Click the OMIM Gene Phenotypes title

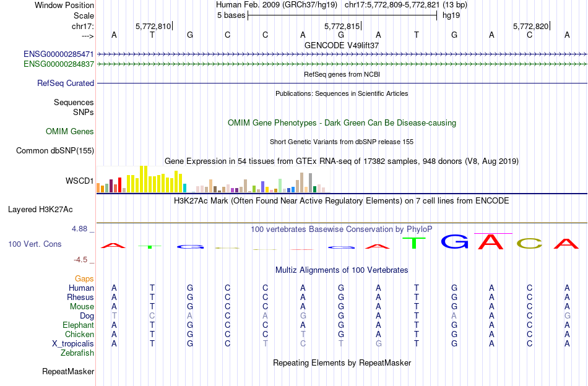pyautogui.click(x=342, y=123)
